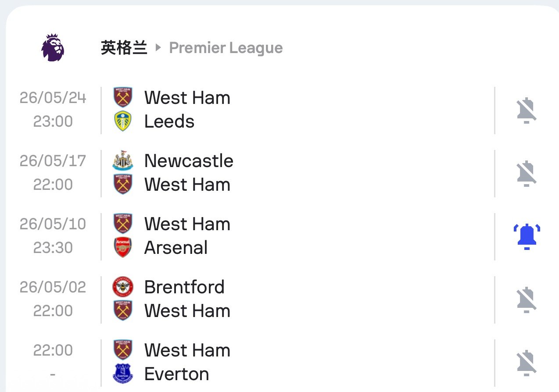The width and height of the screenshot is (559, 392).
Task: Click West Ham crest in the Arsenal fixture
Action: pos(123,224)
